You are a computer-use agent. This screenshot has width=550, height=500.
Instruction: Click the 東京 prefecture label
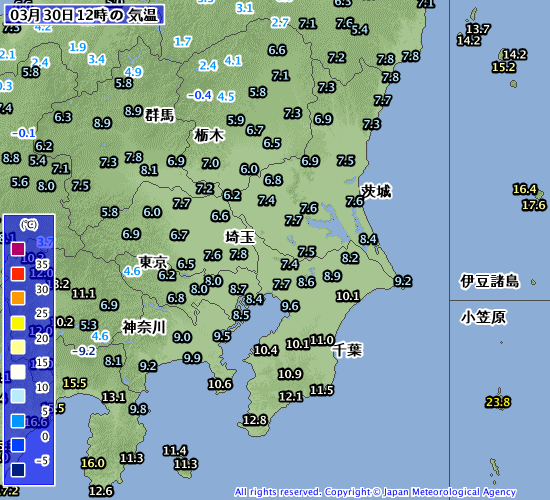(153, 262)
